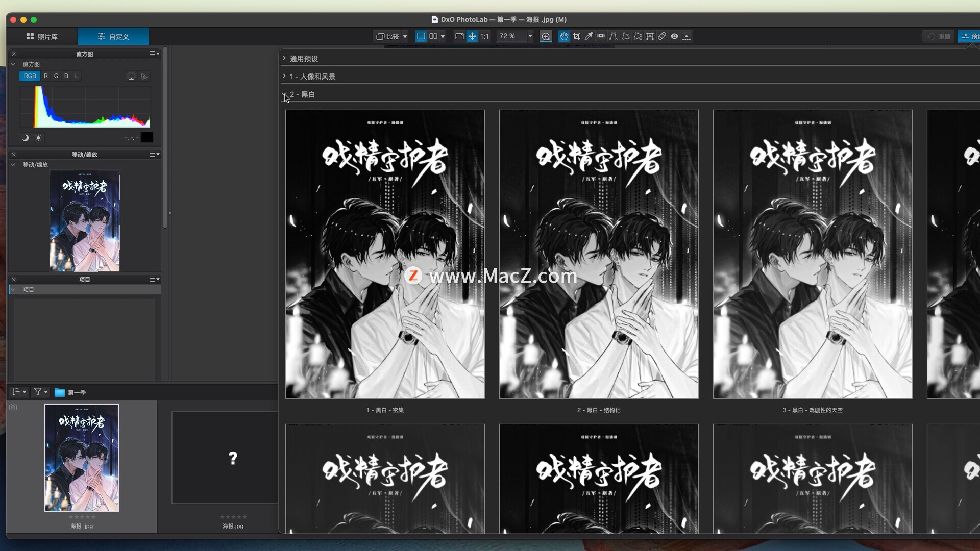Apply preset 1 - 黑白 - 密集
The height and width of the screenshot is (551, 980).
[385, 254]
